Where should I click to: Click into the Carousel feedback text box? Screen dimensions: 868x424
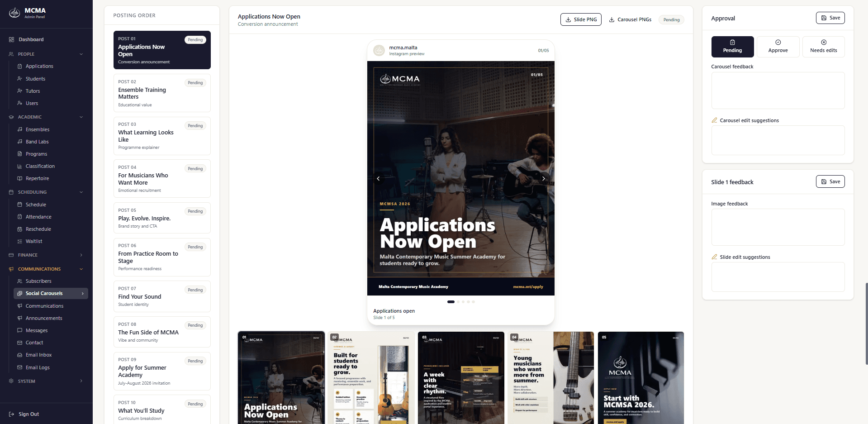pyautogui.click(x=778, y=91)
